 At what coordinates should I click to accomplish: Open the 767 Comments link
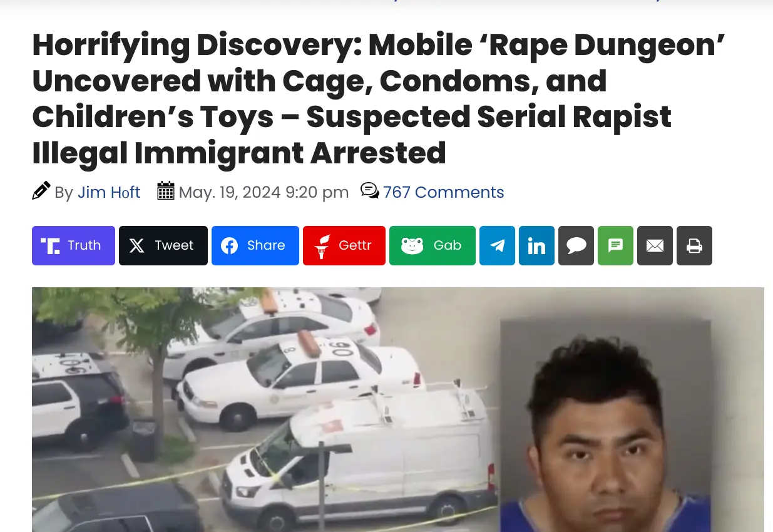tap(443, 192)
